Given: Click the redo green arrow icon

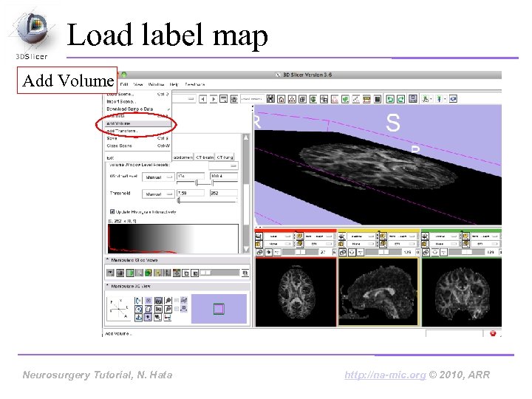Looking at the screenshot, I should 400,99.
